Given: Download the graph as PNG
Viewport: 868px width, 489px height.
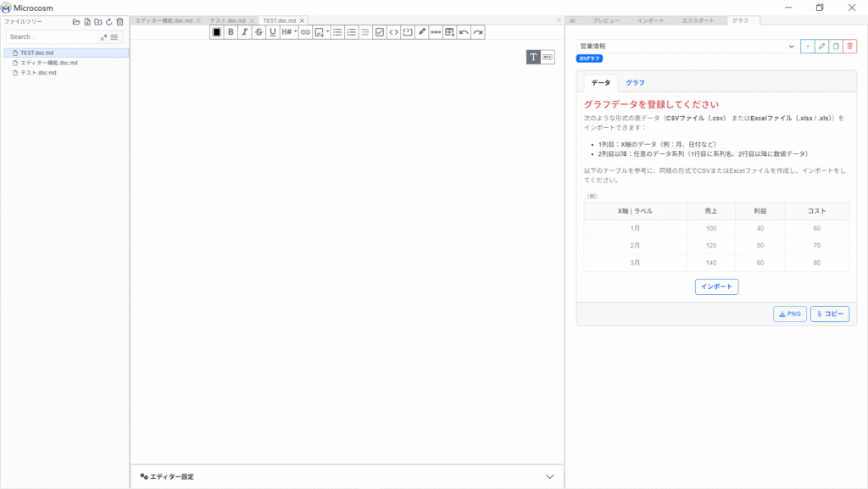Looking at the screenshot, I should (789, 314).
